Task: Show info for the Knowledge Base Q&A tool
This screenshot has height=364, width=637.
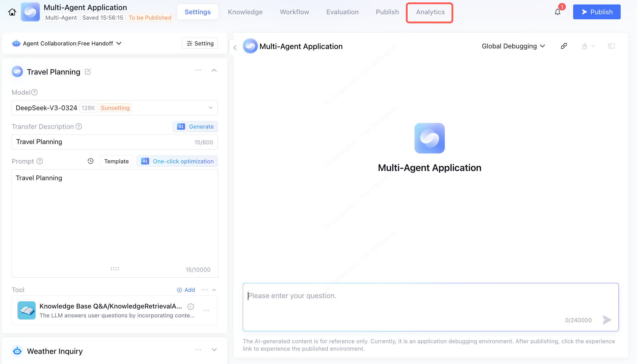Action: coord(191,306)
